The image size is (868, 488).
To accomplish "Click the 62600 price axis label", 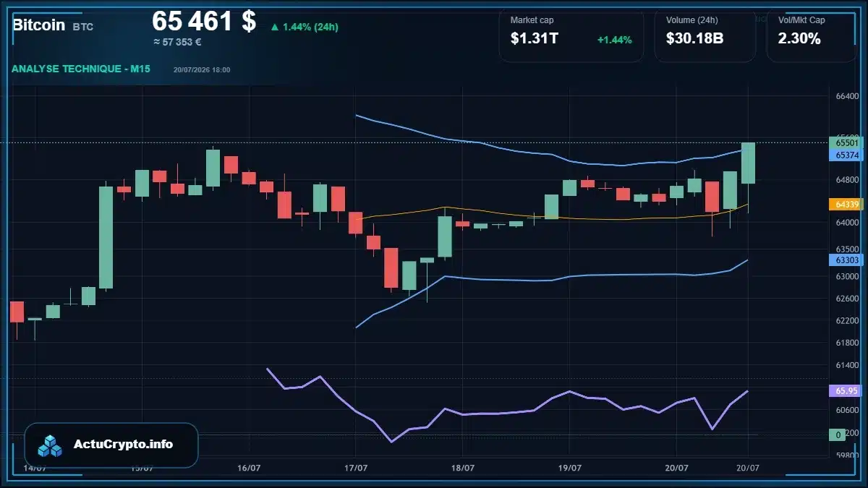I will (x=847, y=298).
